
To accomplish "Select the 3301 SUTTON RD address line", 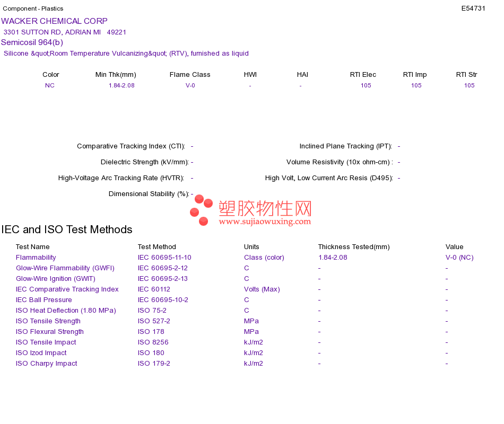I will (65, 32).
